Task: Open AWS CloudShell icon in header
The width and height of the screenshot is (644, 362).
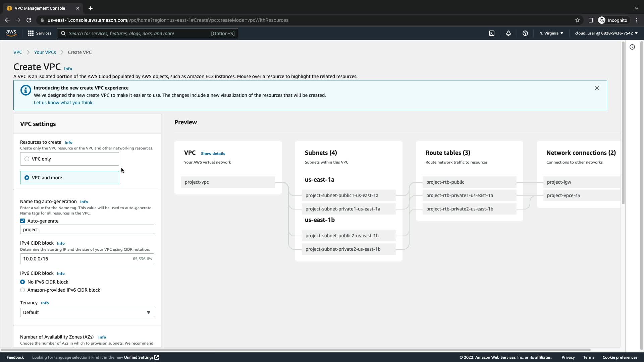Action: (x=492, y=33)
